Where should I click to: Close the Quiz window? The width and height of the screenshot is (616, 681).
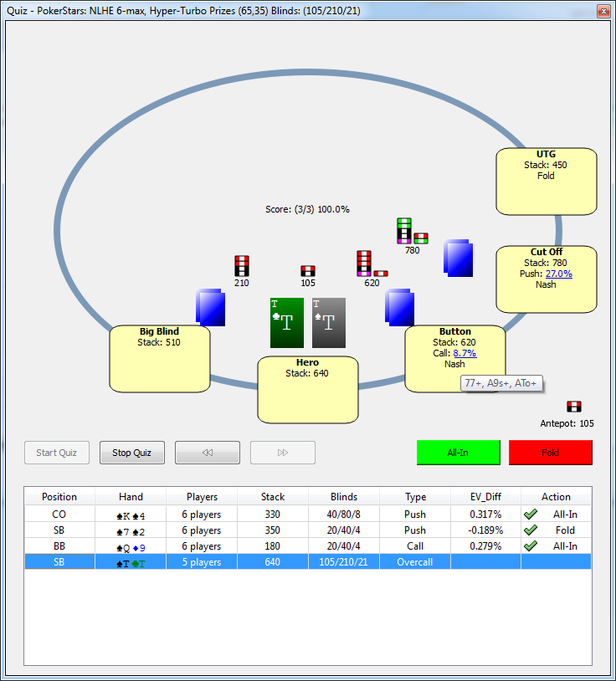[x=602, y=11]
